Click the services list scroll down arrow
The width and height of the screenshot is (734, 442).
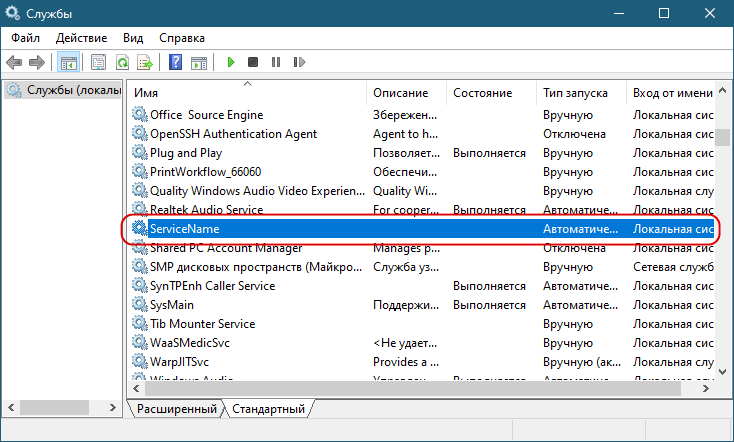pyautogui.click(x=723, y=372)
